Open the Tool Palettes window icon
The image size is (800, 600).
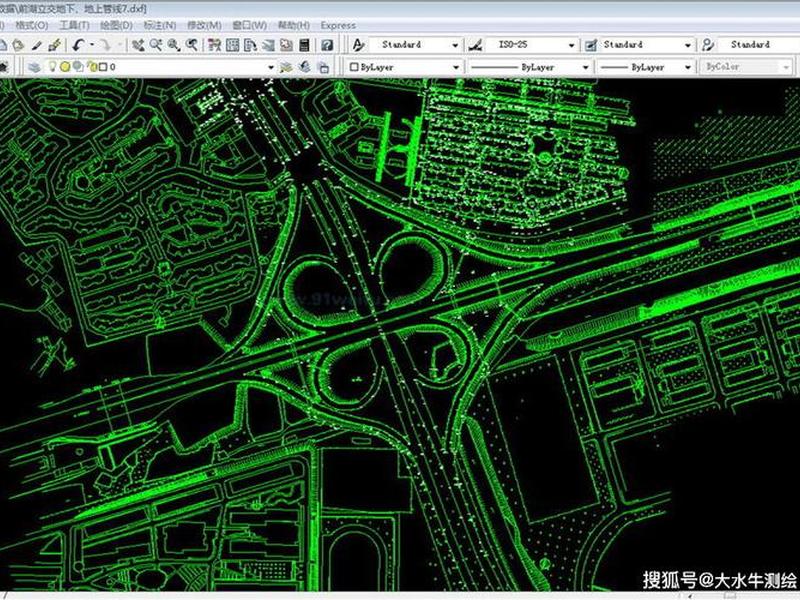250,45
